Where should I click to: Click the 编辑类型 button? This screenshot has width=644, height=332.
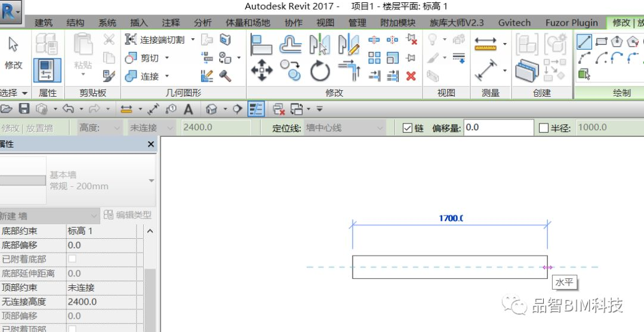coord(128,215)
